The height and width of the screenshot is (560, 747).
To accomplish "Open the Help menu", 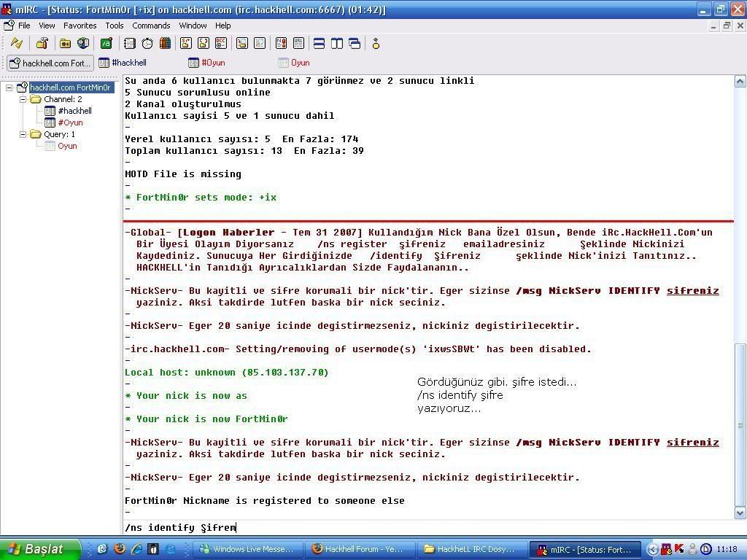I will click(223, 26).
